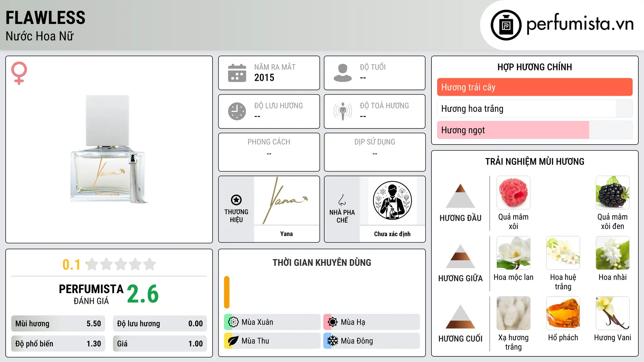Click the Hương đầu pyramid icon
Viewport: 644px width, 362px height.
click(x=460, y=196)
